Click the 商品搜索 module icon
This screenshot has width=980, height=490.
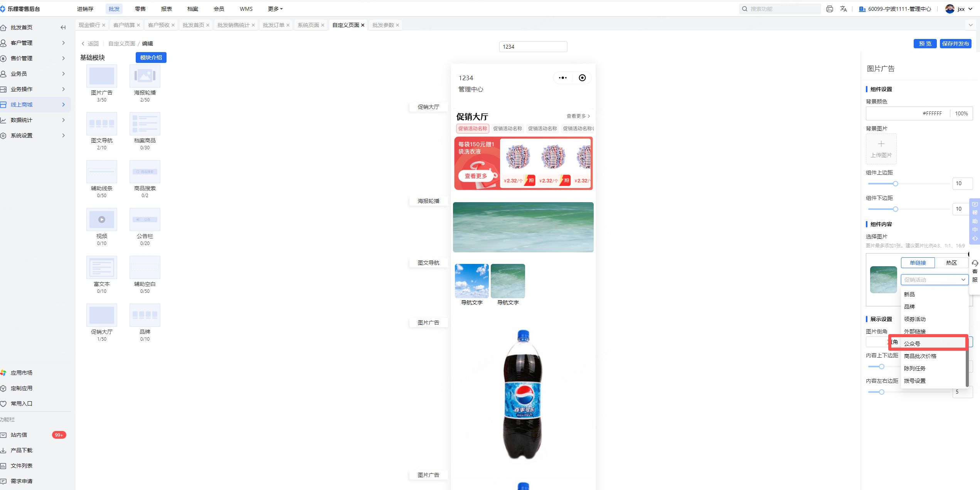click(x=145, y=172)
